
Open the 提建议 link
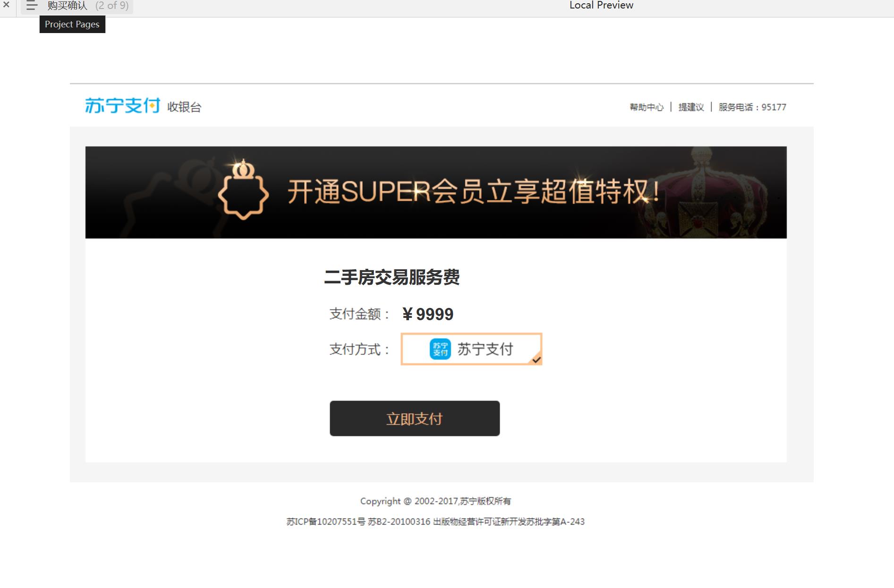point(691,107)
